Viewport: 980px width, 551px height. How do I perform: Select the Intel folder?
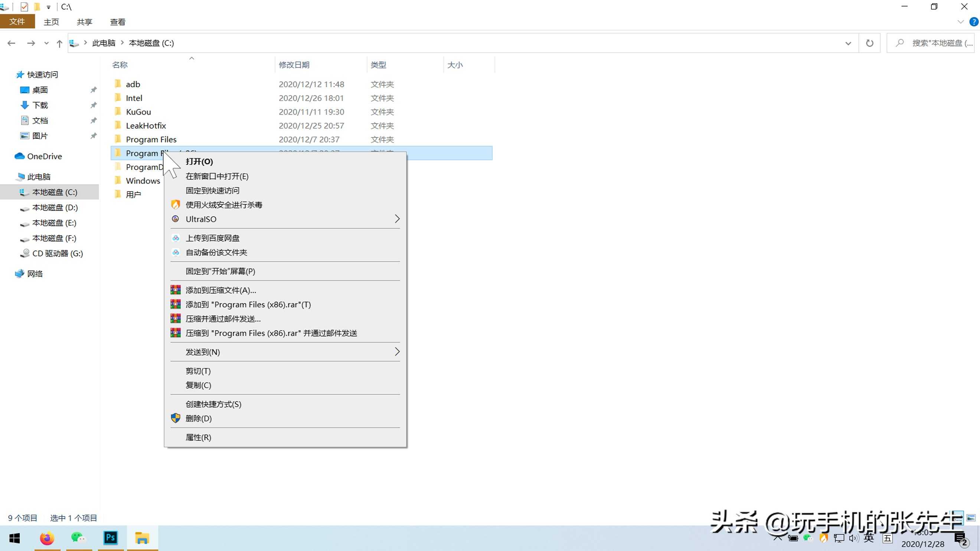pyautogui.click(x=134, y=98)
